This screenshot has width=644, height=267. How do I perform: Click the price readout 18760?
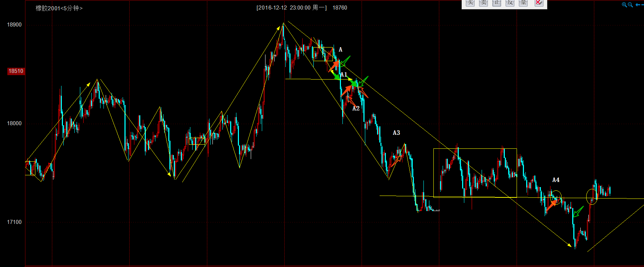(x=340, y=8)
